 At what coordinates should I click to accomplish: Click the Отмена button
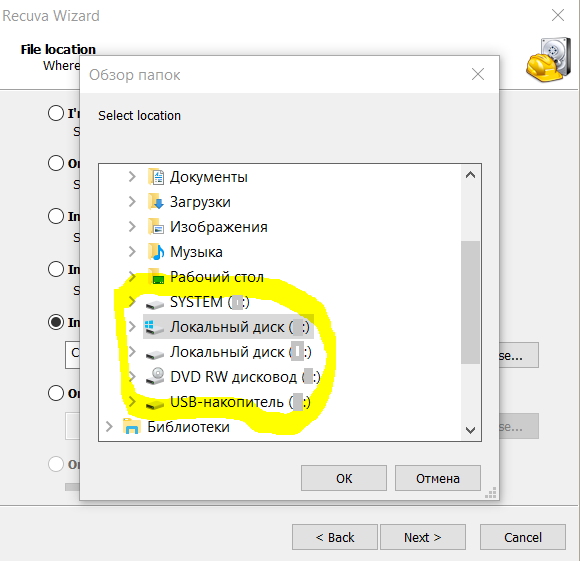438,478
